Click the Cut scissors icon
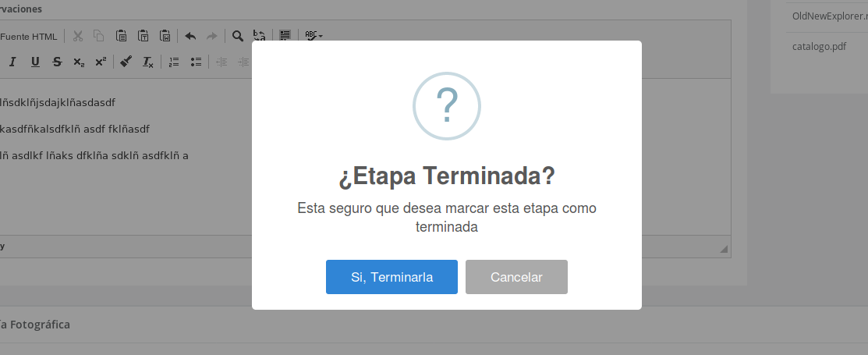This screenshot has width=868, height=355. click(78, 36)
